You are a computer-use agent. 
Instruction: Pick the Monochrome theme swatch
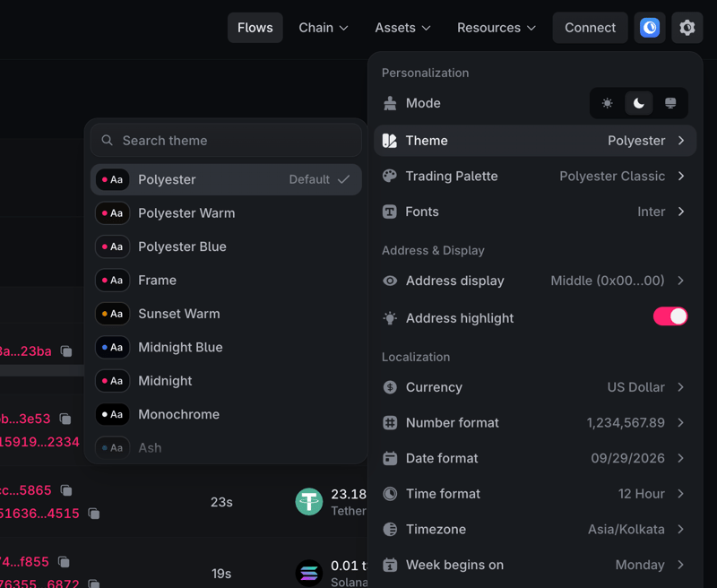(x=113, y=415)
